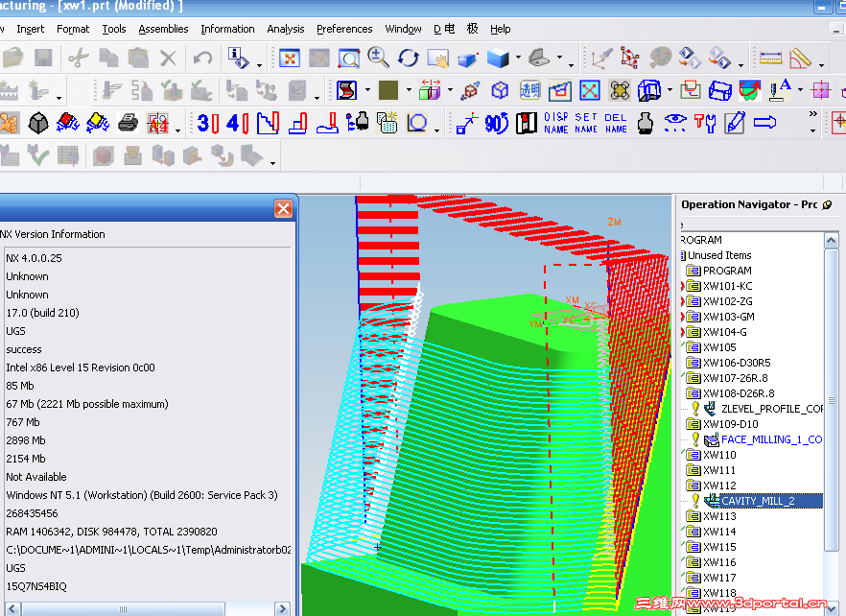The width and height of the screenshot is (846, 616).
Task: Open the Help menu
Action: pyautogui.click(x=500, y=29)
